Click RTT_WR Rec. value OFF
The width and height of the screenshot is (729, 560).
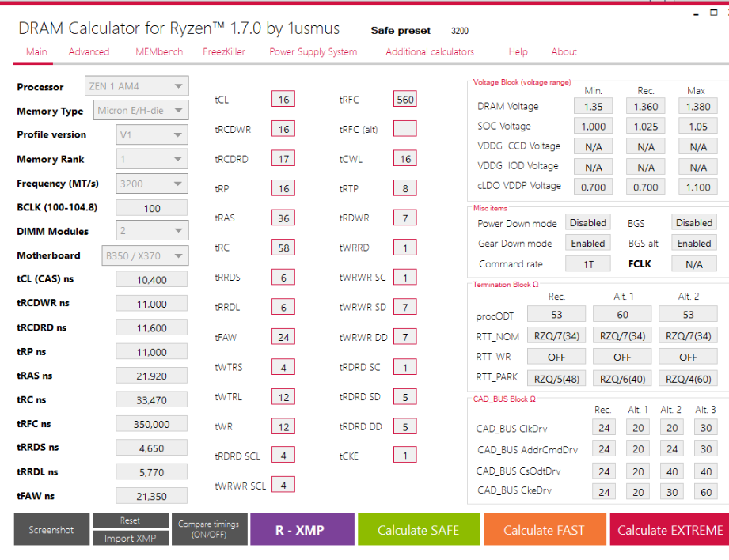(556, 357)
